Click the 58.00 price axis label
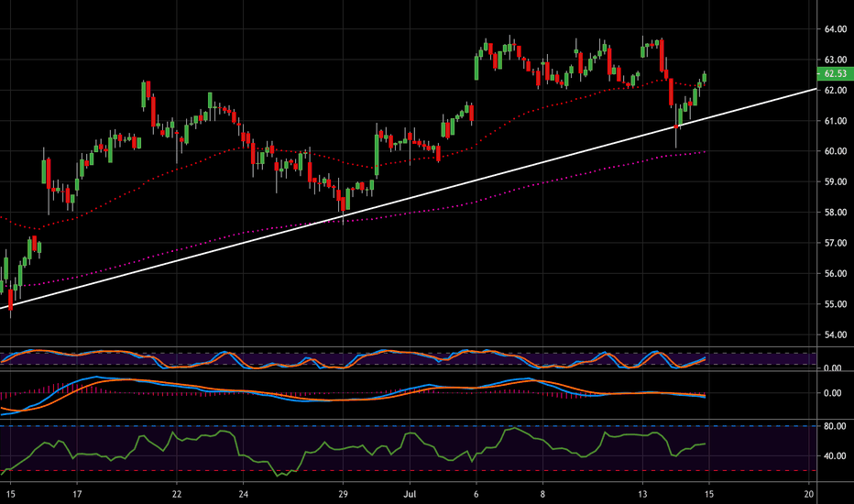The height and width of the screenshot is (504, 854). pyautogui.click(x=836, y=212)
